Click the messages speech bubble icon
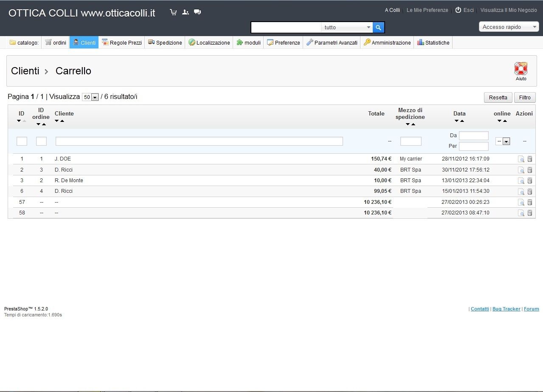Screen dimensions: 543x392 point(197,12)
